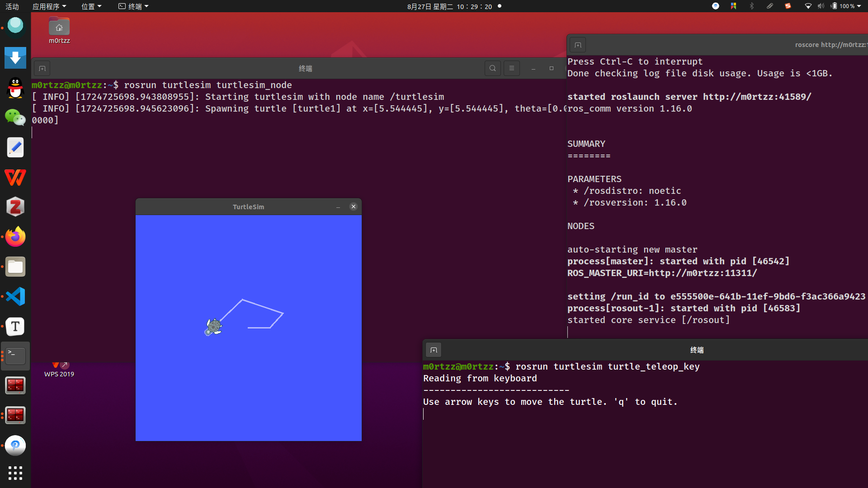
Task: Click 活动 activities button
Action: 12,6
